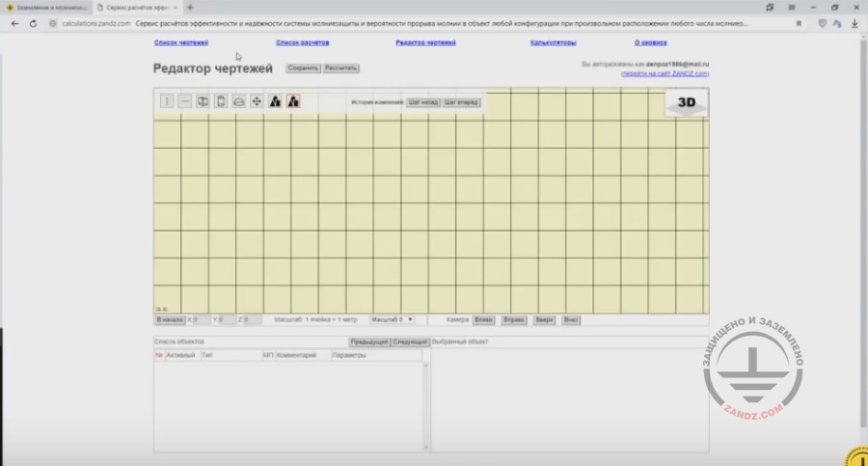Open the Список расчётов page
The width and height of the screenshot is (868, 466).
pyautogui.click(x=302, y=42)
